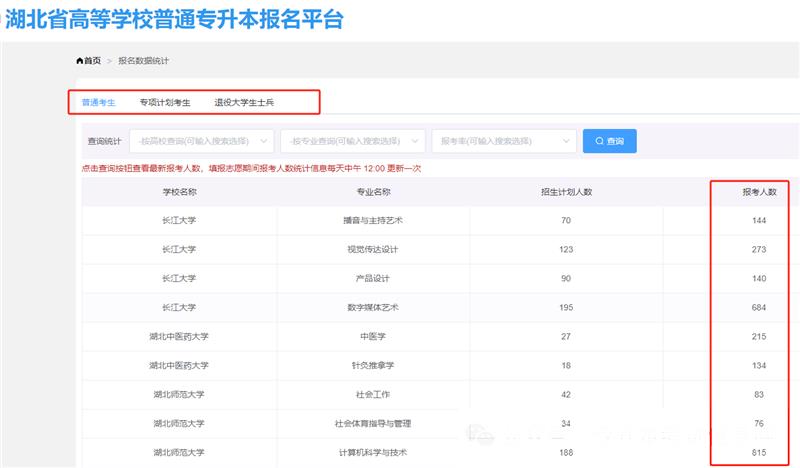Click applicant count 215

(x=759, y=337)
